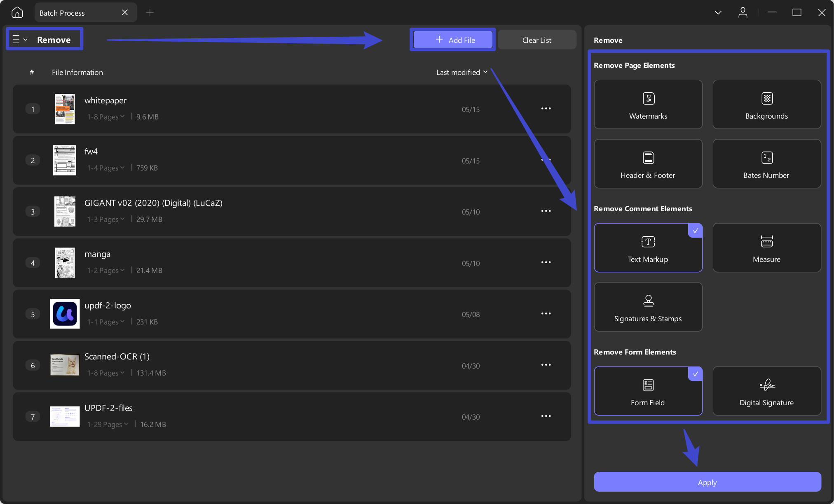834x504 pixels.
Task: Click the Apply button
Action: (x=707, y=482)
